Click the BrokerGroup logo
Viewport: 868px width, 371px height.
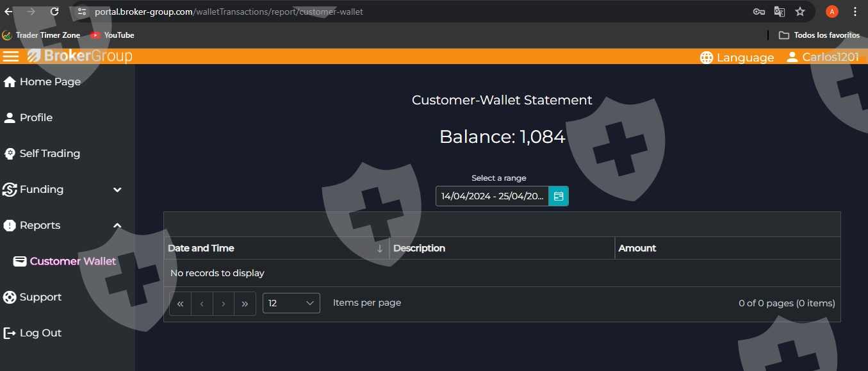click(x=79, y=56)
